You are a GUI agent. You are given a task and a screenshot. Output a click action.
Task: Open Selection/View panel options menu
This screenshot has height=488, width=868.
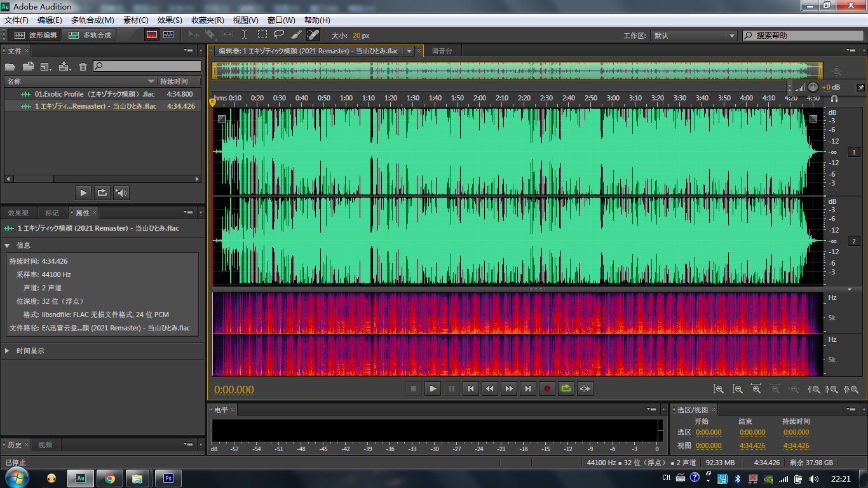[851, 409]
